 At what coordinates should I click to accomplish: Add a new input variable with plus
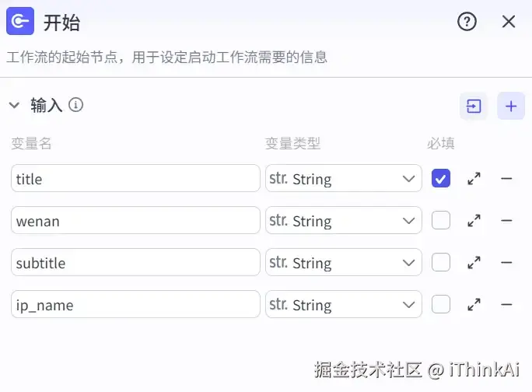click(511, 107)
